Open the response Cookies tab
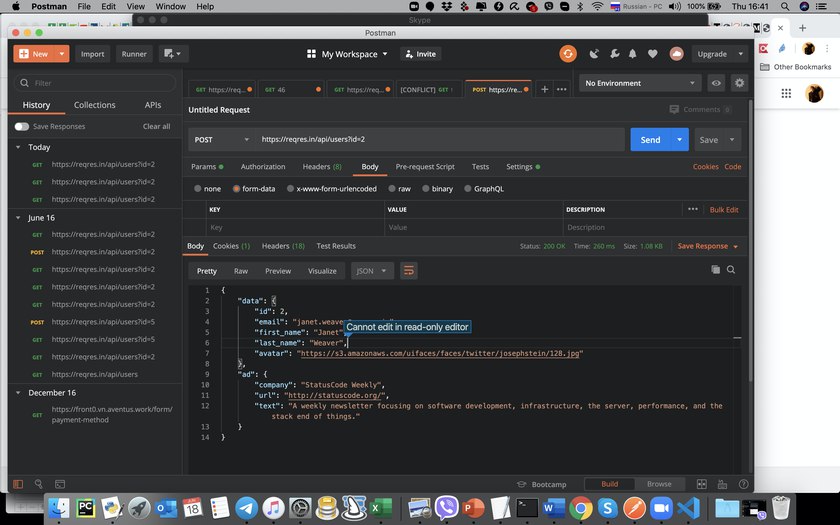 (x=231, y=246)
